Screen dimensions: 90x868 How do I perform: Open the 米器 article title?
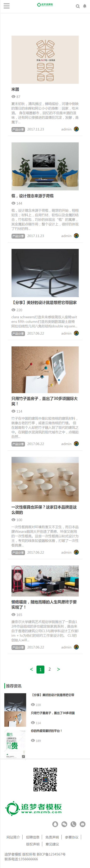coord(15,89)
